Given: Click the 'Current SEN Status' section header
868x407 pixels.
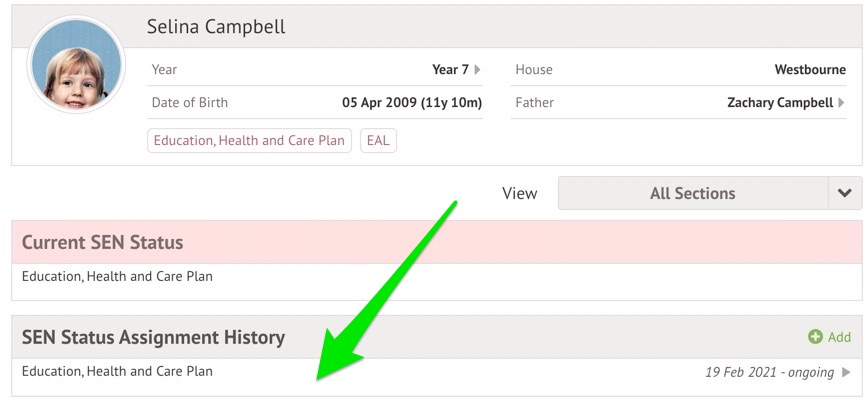Looking at the screenshot, I should [x=102, y=242].
